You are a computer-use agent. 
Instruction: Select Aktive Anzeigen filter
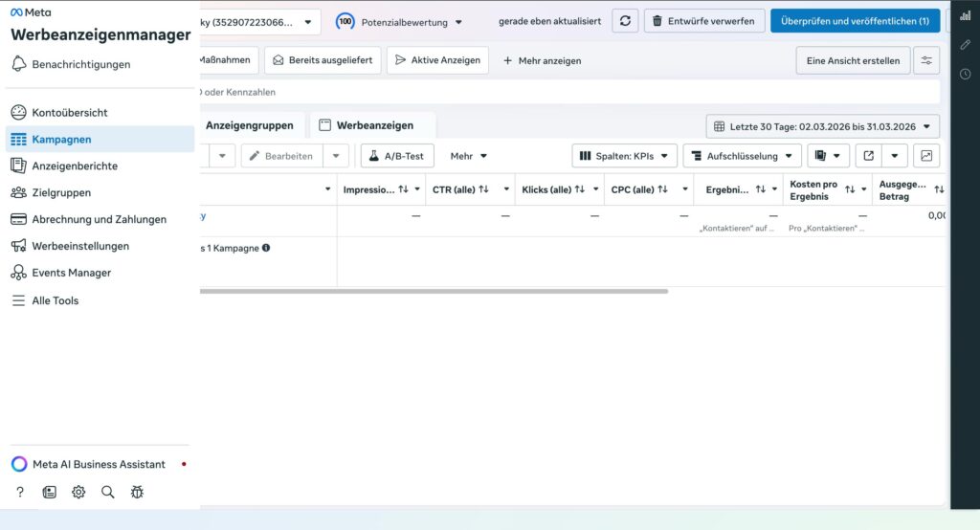(x=437, y=60)
